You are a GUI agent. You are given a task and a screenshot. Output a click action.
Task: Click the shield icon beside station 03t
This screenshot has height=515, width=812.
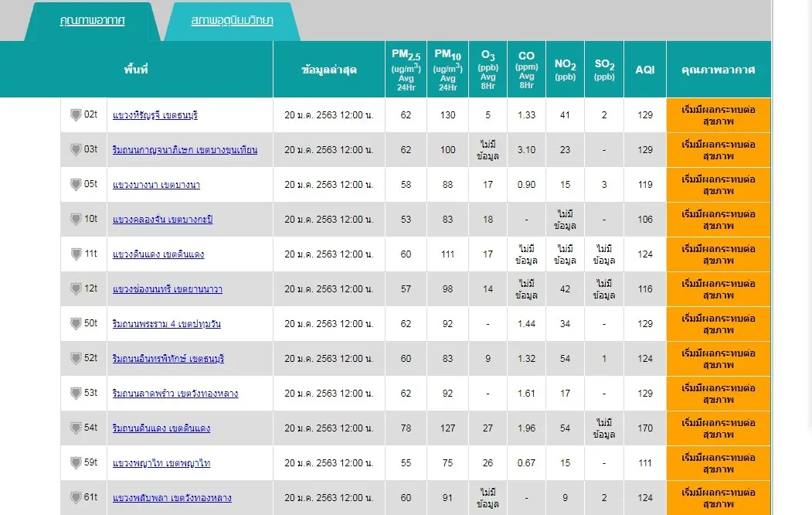[76, 150]
